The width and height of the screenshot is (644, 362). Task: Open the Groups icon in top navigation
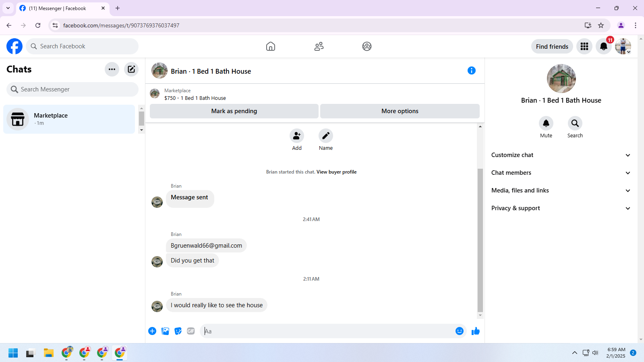367,46
